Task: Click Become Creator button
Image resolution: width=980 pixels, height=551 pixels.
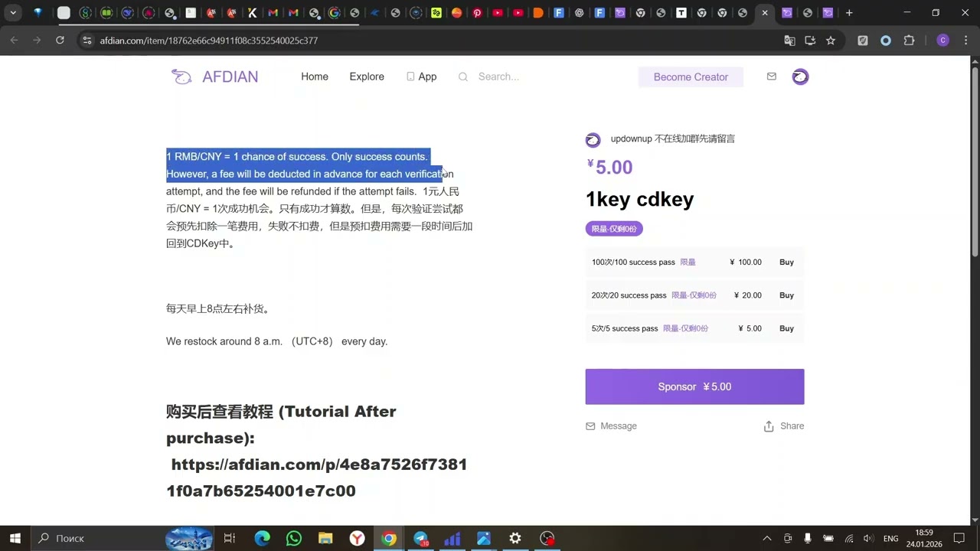Action: pyautogui.click(x=691, y=77)
